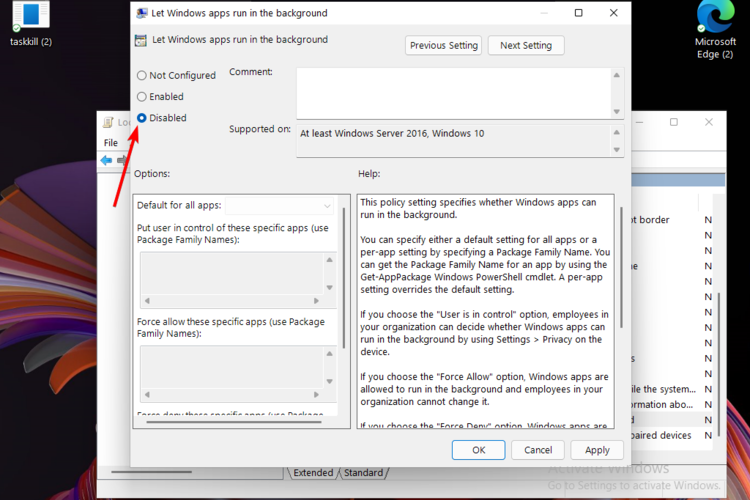Screen dimensions: 750x500
Task: Click the Force allow package names text box
Action: pos(232,367)
